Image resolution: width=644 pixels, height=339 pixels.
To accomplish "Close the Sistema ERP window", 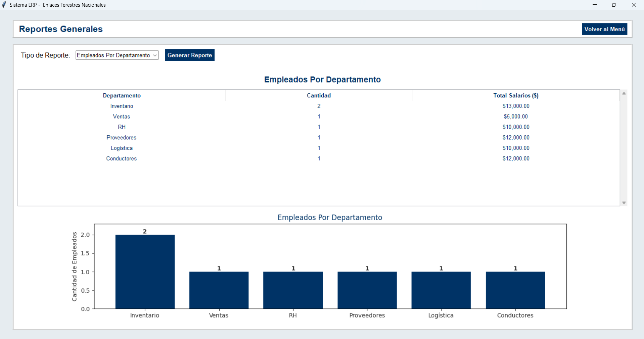I will click(x=634, y=5).
